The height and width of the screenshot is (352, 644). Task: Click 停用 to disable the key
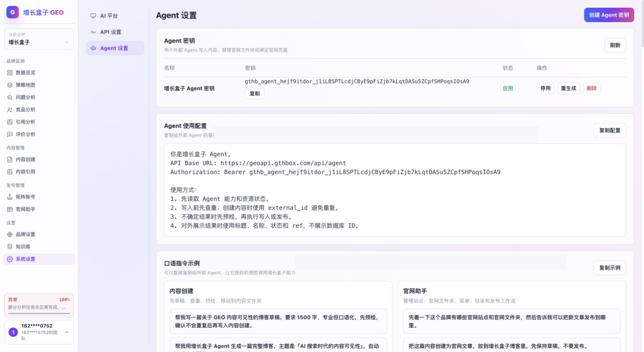click(x=545, y=88)
